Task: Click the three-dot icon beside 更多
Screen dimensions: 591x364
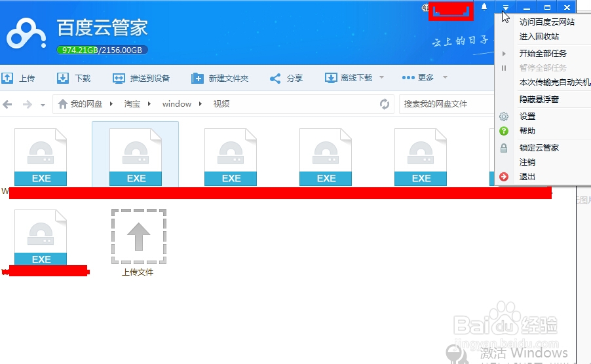Action: (x=408, y=77)
